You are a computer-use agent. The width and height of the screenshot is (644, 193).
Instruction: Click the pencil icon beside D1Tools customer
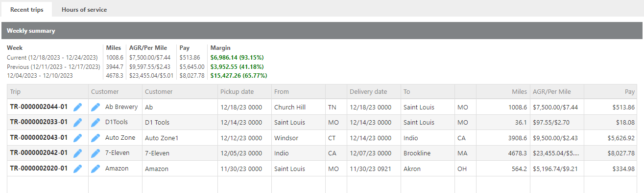point(95,123)
